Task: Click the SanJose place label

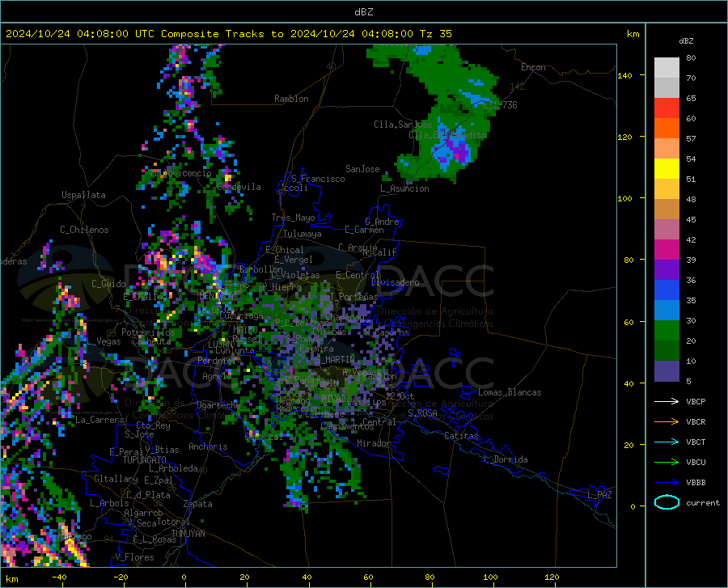Action: [362, 169]
